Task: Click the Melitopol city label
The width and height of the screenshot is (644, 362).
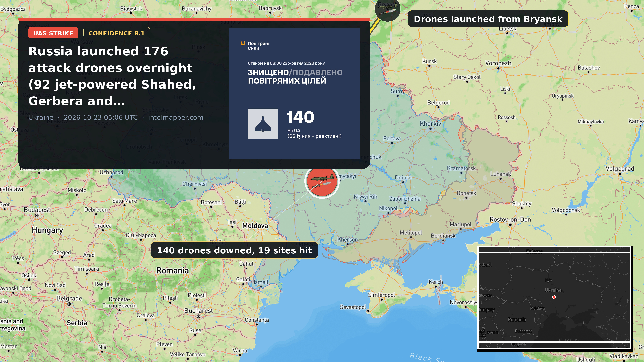Action: click(411, 233)
